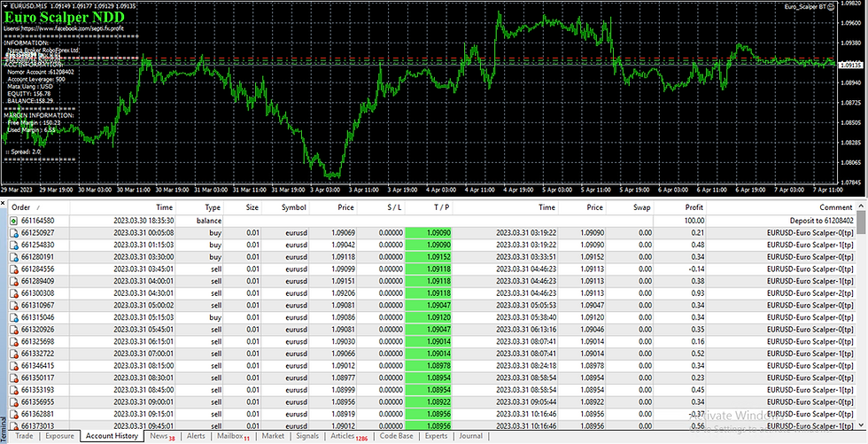The image size is (868, 444).
Task: Select the open price cell 1.09206
Action: 344,293
